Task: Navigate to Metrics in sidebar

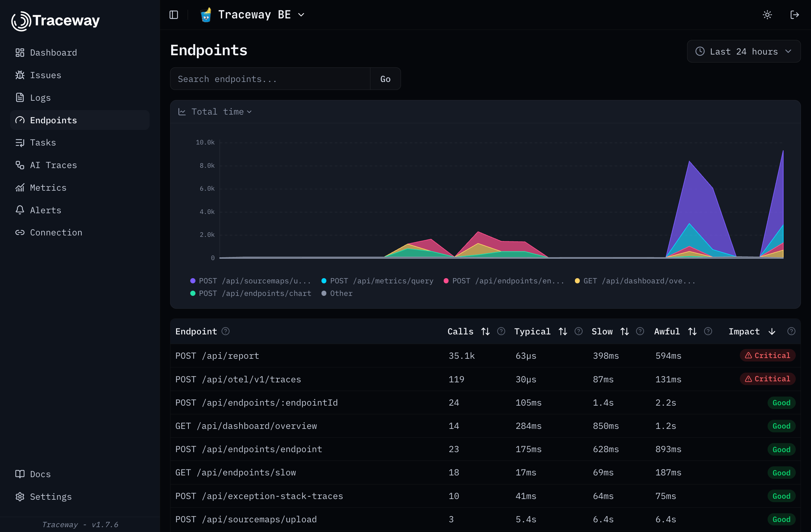Action: tap(80, 188)
